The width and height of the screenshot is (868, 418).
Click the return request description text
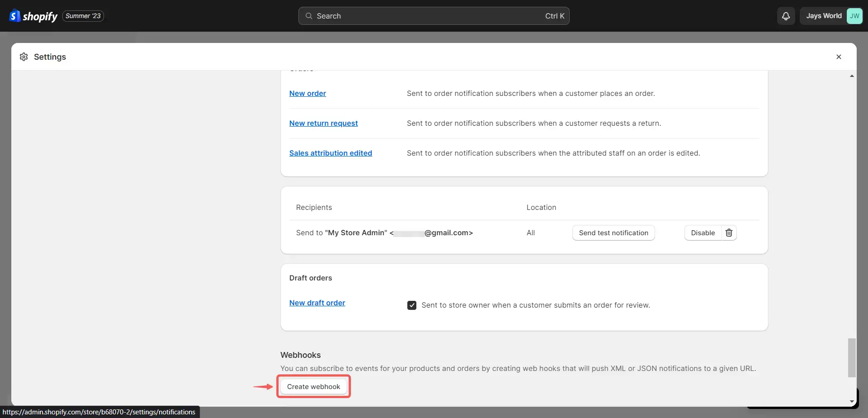tap(534, 123)
